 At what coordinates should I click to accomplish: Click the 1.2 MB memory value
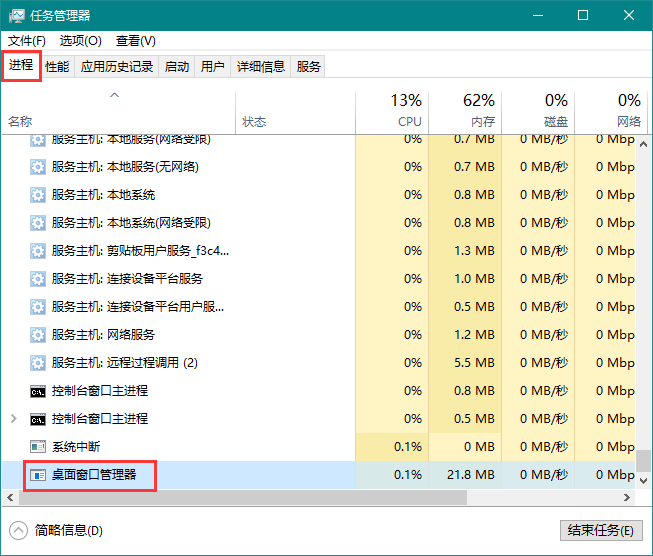pyautogui.click(x=474, y=335)
